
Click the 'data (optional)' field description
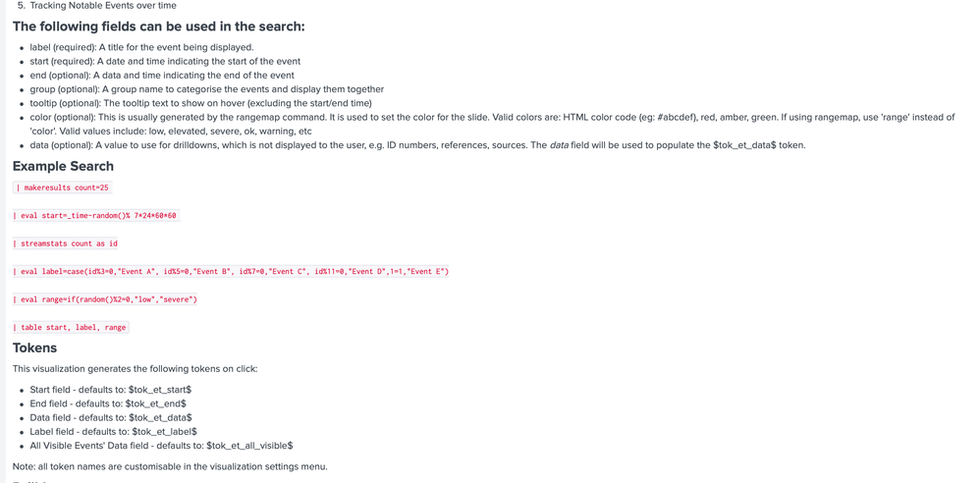pos(417,145)
